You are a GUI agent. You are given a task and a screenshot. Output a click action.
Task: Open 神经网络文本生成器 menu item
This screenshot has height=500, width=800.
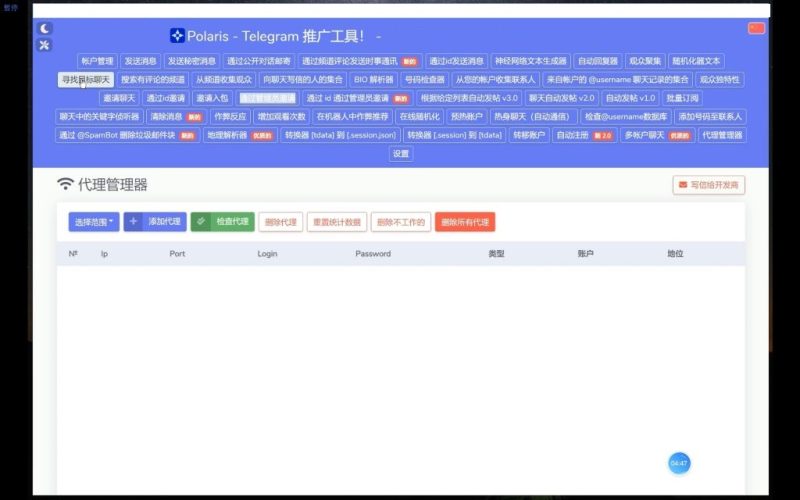531,61
